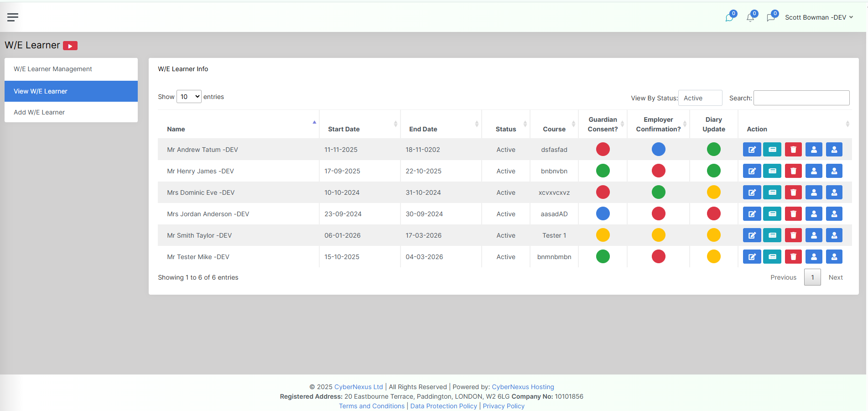Expand the Scott Bowman user menu

point(819,17)
